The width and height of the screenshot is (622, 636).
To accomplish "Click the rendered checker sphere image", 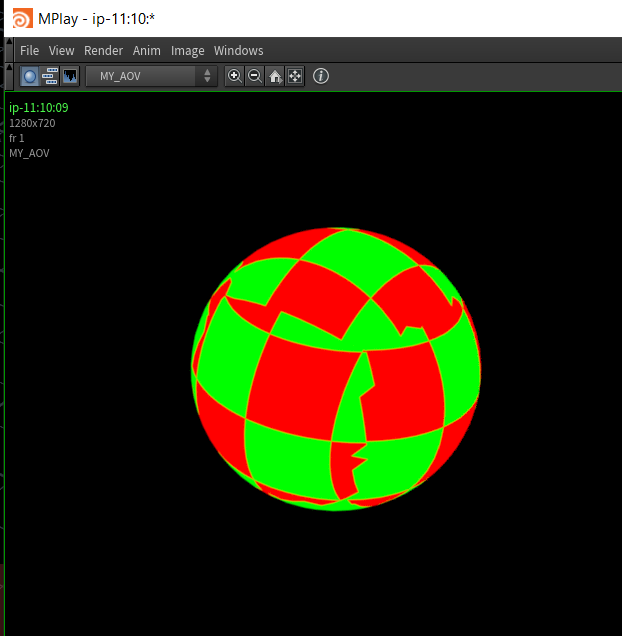I will pos(336,369).
